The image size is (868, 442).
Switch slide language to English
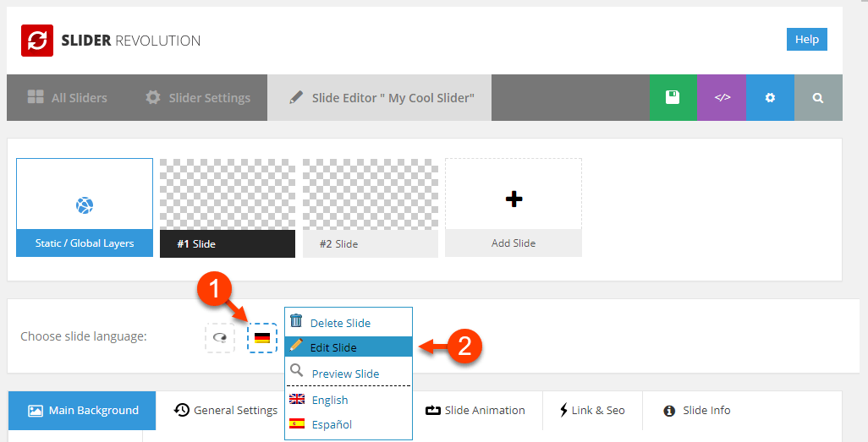330,400
